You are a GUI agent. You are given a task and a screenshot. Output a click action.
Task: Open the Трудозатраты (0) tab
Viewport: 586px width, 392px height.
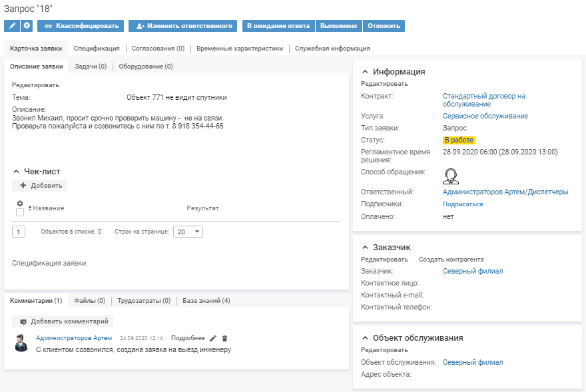(x=144, y=301)
